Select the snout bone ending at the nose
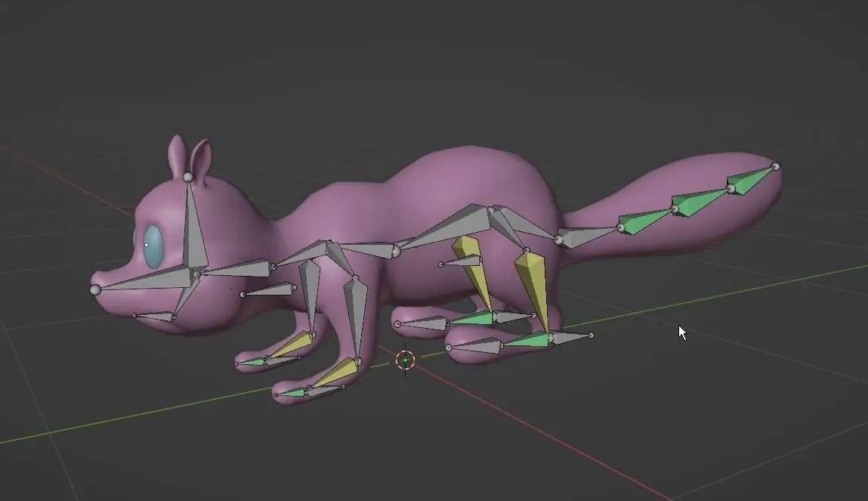The width and height of the screenshot is (868, 501). 144,278
